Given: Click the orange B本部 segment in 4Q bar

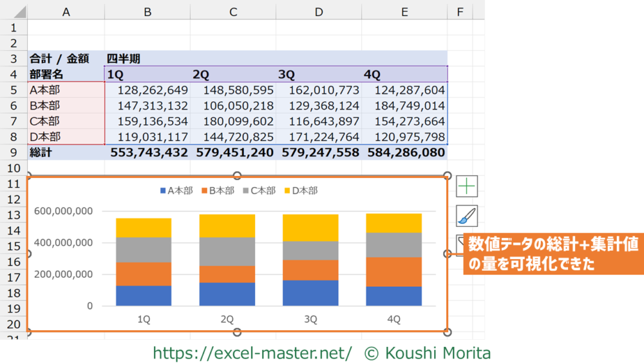Looking at the screenshot, I should (x=393, y=271).
